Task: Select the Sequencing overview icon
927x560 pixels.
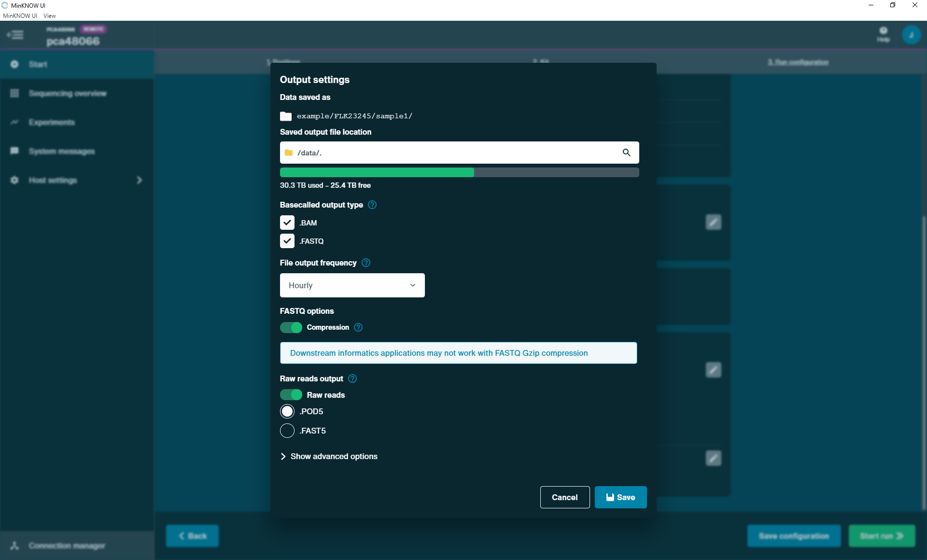Action: [14, 93]
